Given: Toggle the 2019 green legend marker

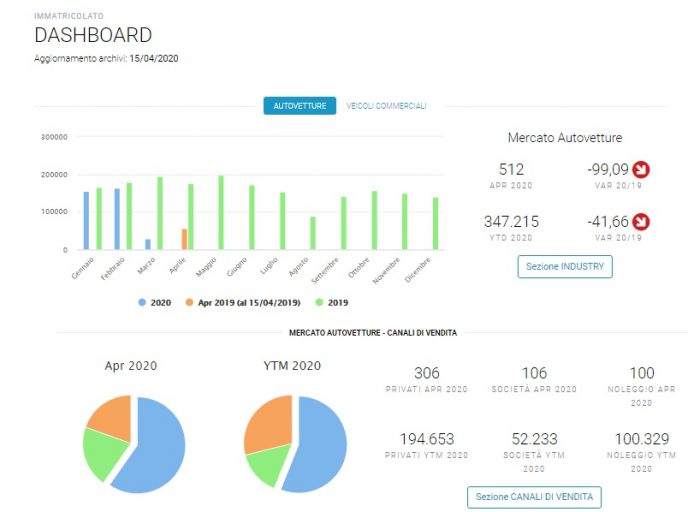Looking at the screenshot, I should [x=319, y=302].
